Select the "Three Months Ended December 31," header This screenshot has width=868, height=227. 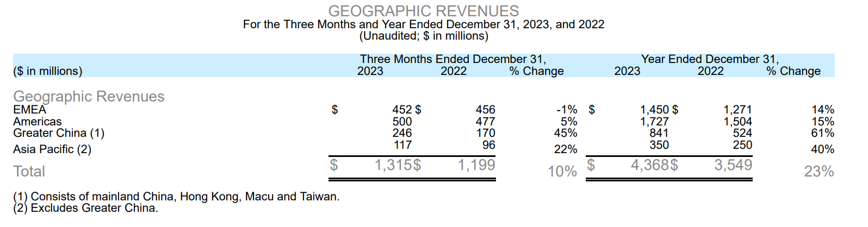(452, 59)
